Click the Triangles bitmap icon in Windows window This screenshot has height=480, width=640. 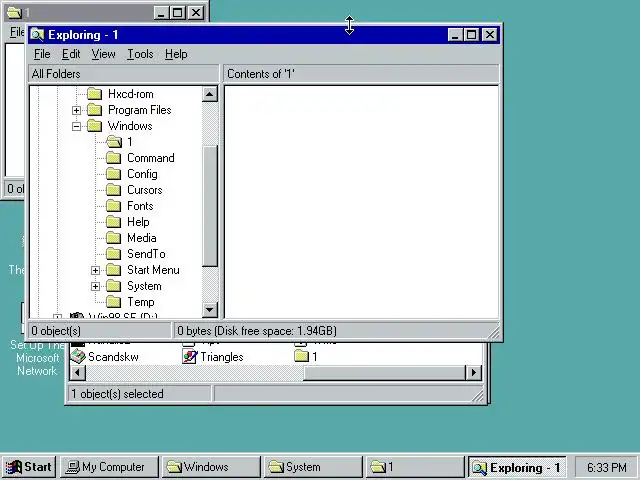tap(189, 357)
